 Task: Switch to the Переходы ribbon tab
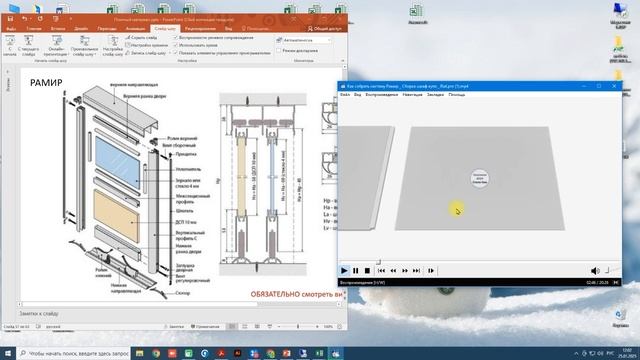[107, 29]
